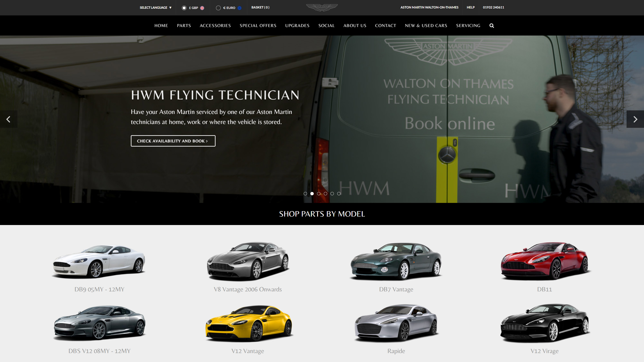
Task: Go to previous slide arrow
Action: [x=8, y=119]
